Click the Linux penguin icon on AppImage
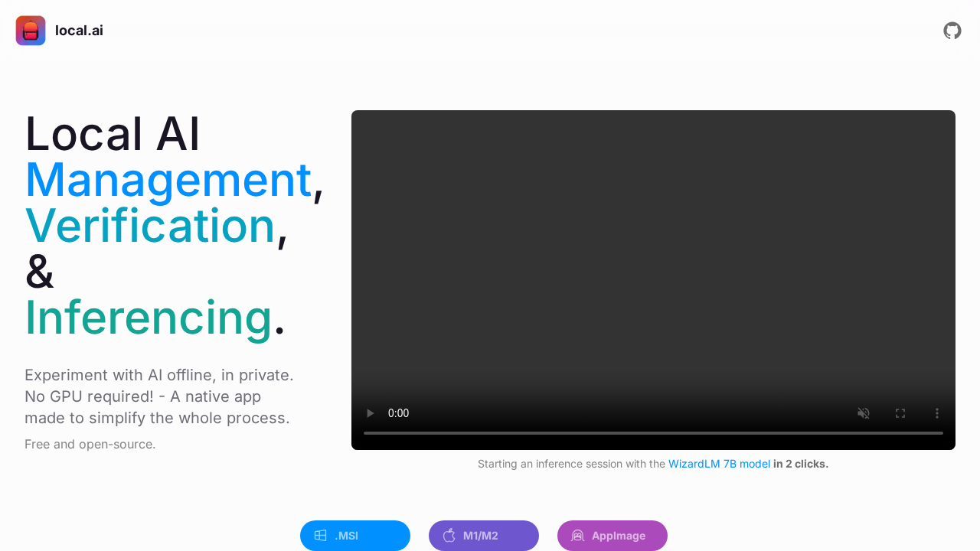 [578, 536]
